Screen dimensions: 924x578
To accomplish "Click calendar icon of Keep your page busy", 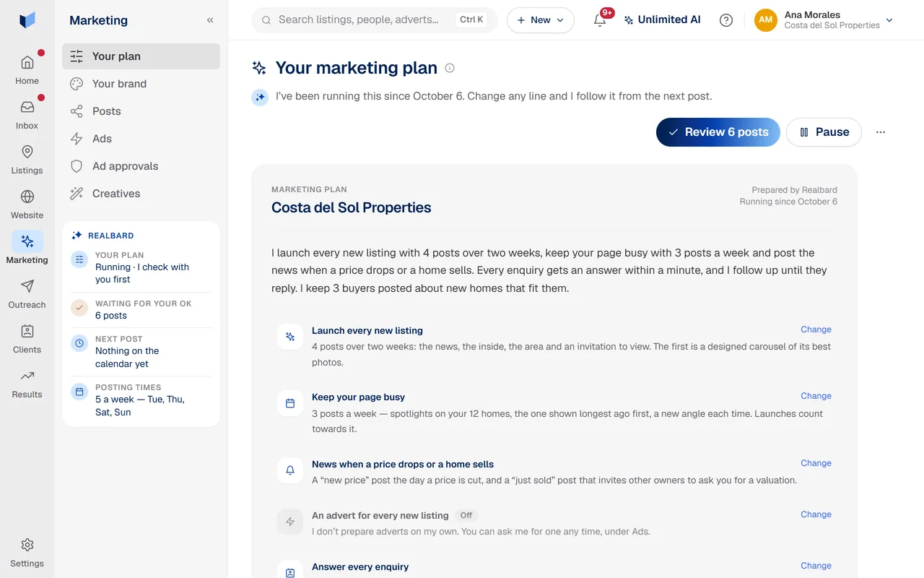I will point(290,403).
